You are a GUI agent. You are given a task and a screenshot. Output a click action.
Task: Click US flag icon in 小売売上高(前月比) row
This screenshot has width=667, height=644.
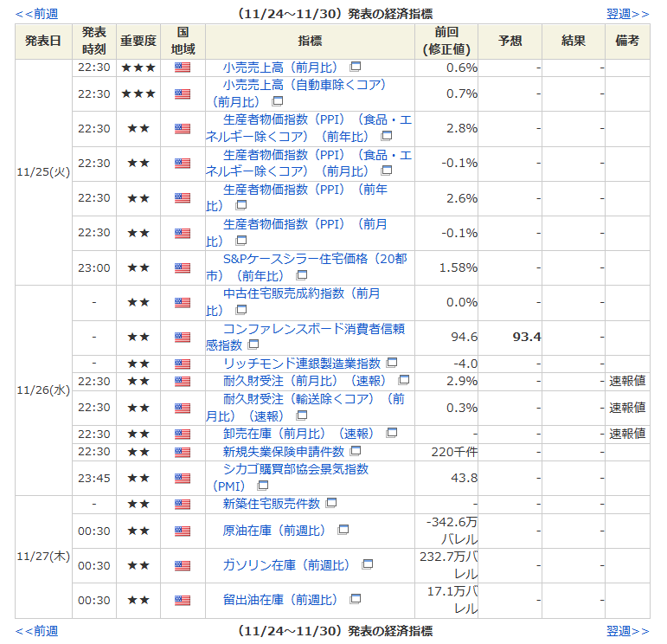[x=182, y=68]
